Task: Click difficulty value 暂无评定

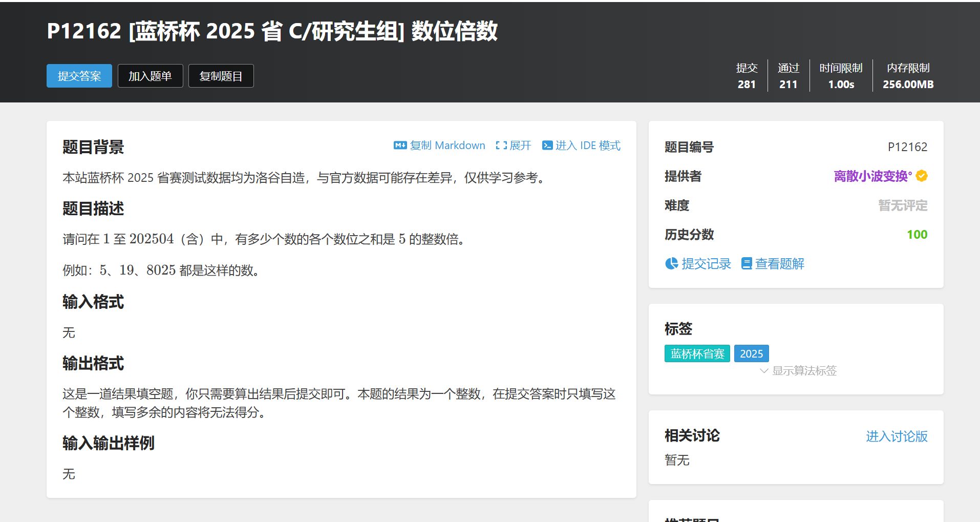Action: tap(903, 205)
